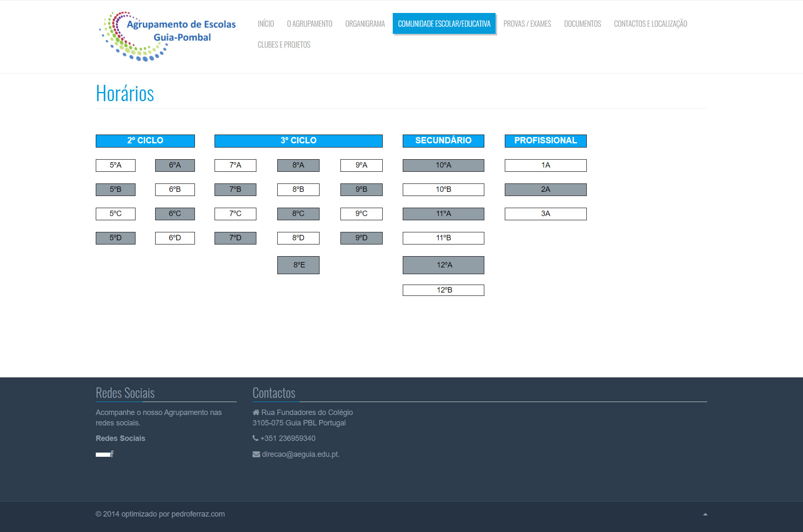Click the pedroferraz.com credit link
This screenshot has height=532, width=803.
[x=198, y=514]
